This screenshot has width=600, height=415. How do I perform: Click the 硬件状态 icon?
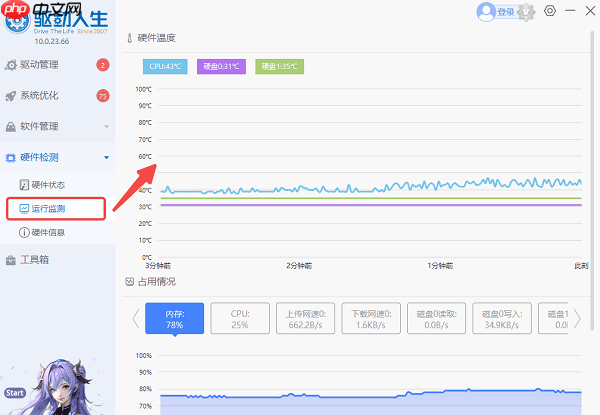(24, 185)
